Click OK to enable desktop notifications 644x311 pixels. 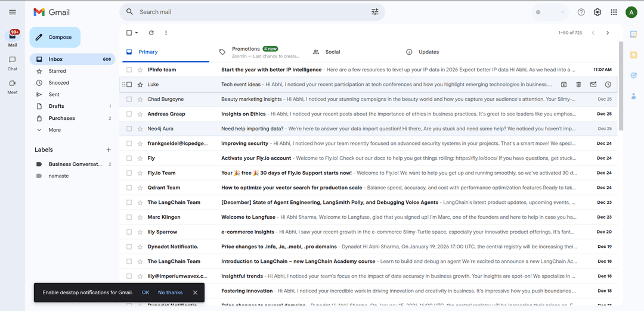click(x=145, y=293)
